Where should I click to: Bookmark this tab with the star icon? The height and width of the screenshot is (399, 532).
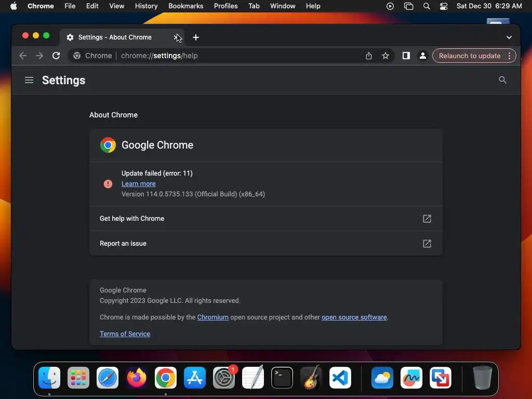tap(385, 56)
